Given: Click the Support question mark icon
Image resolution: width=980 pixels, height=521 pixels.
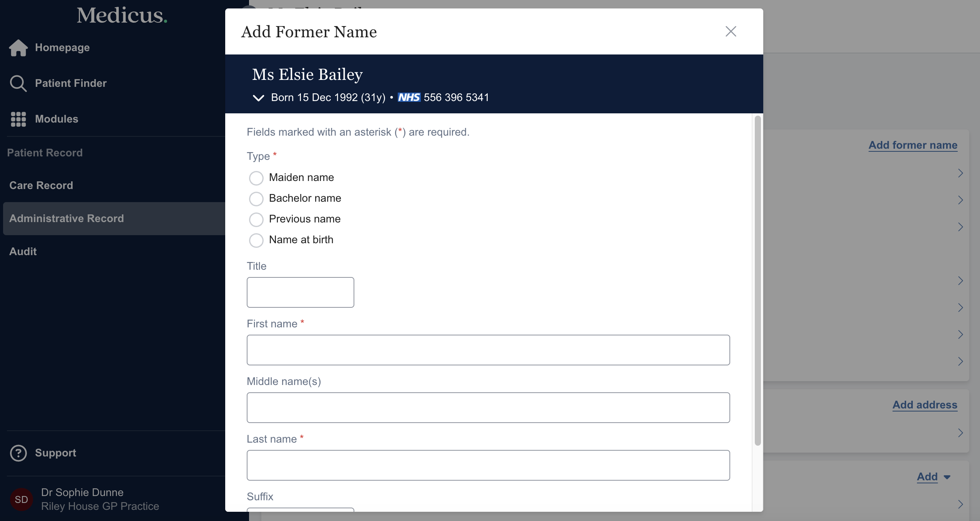Looking at the screenshot, I should pos(18,453).
